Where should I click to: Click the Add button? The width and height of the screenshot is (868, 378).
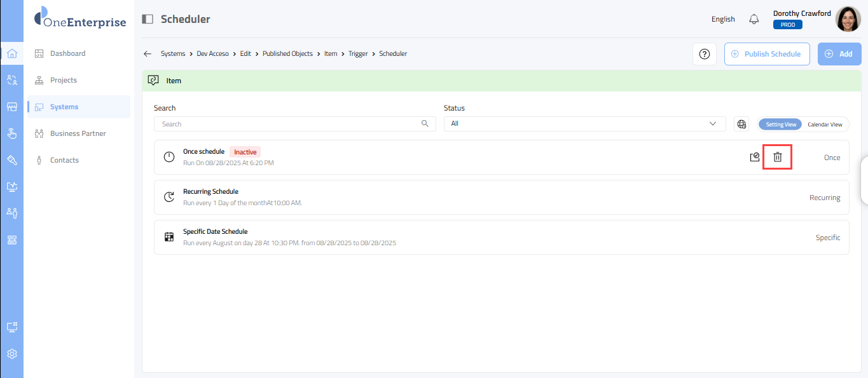pyautogui.click(x=839, y=54)
